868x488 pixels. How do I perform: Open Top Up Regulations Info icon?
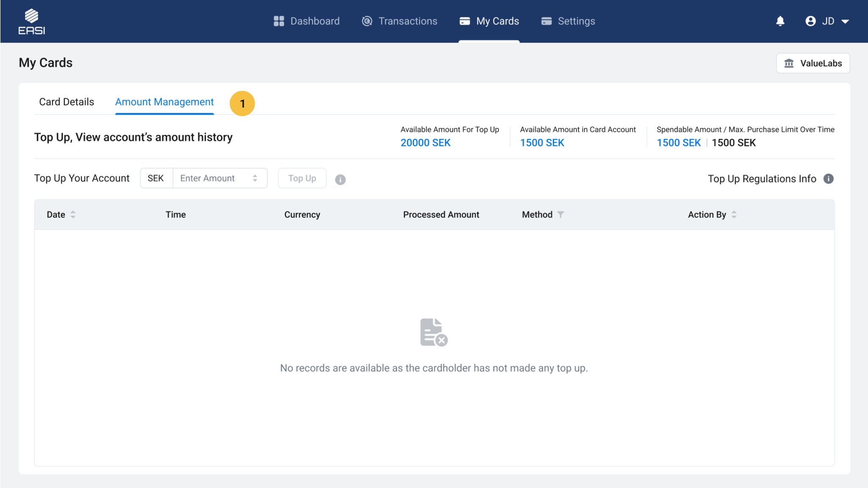828,179
